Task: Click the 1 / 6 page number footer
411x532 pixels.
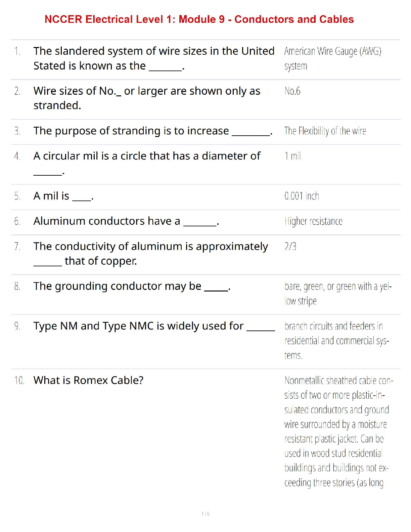Action: point(205,514)
